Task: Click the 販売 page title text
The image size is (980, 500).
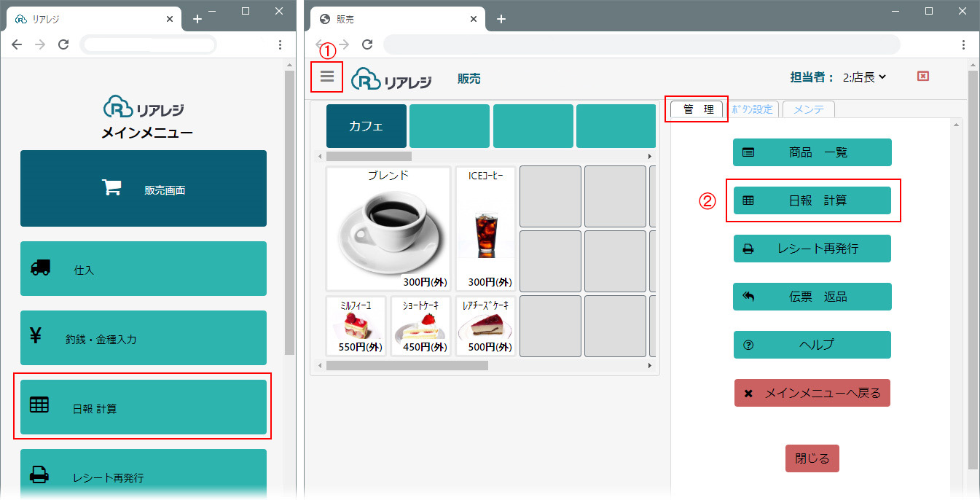Action: click(469, 79)
